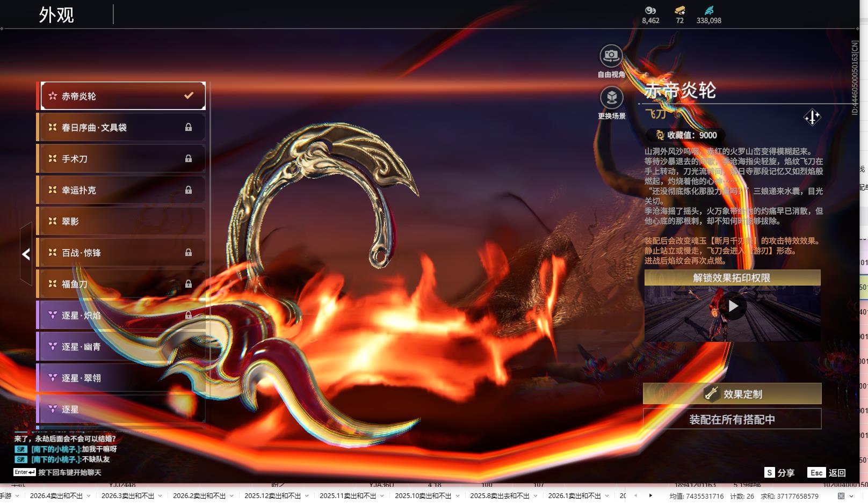868x504 pixels.
Task: Click the 自由视角 free camera icon
Action: pyautogui.click(x=611, y=56)
